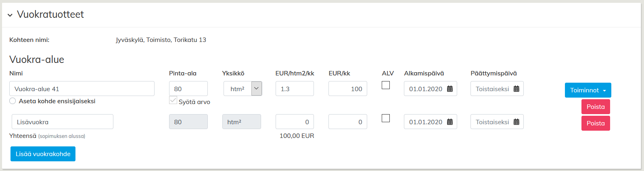The width and height of the screenshot is (644, 171).
Task: Toggle the Syötä arvo checkbox
Action: [173, 100]
